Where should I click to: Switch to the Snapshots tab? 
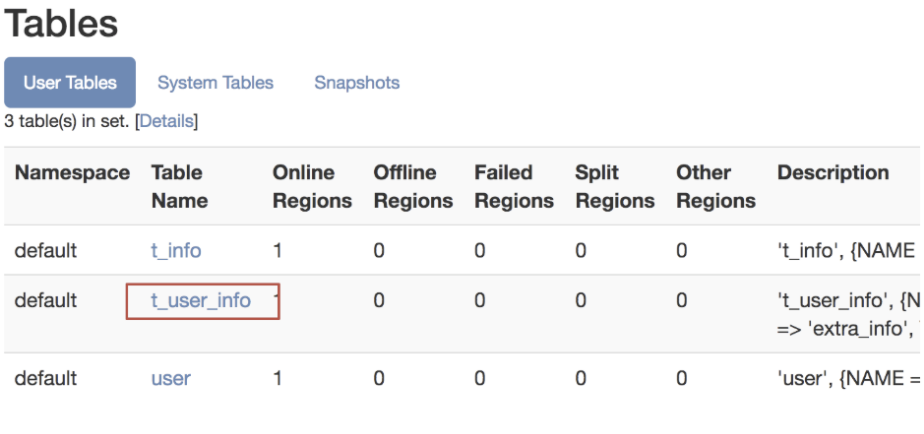(357, 83)
